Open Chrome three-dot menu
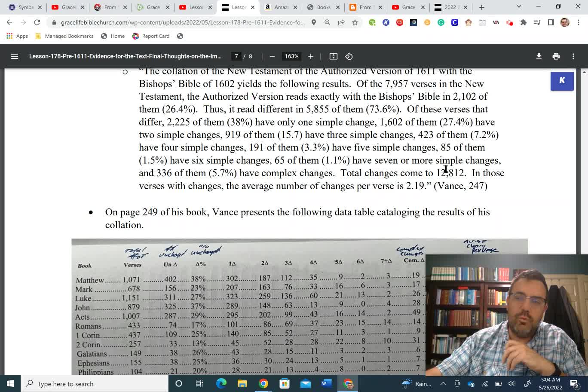The image size is (588, 392). (579, 22)
